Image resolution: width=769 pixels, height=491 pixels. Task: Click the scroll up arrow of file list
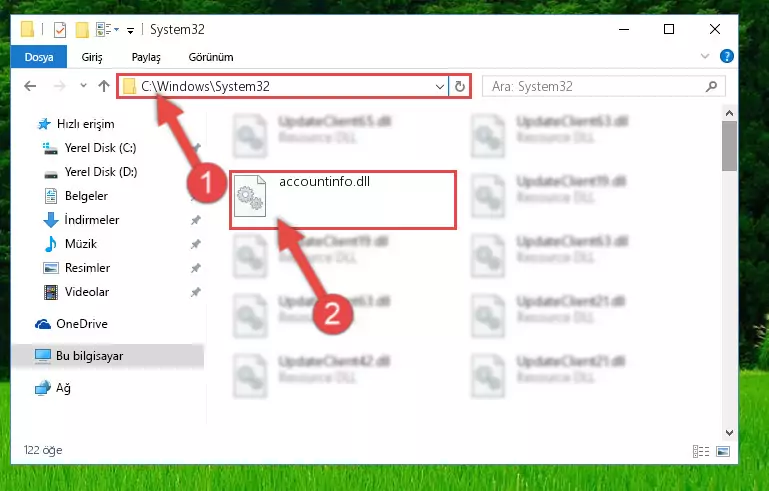click(x=729, y=113)
